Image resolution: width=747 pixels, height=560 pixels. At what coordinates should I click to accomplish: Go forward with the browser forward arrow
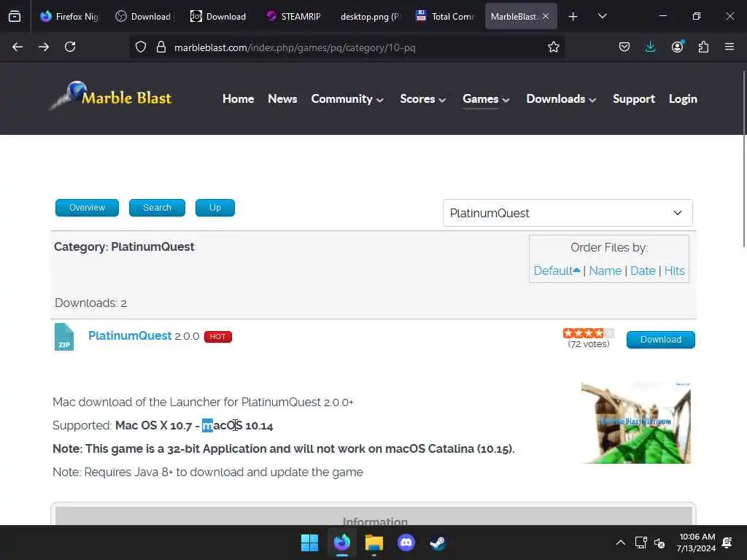44,47
